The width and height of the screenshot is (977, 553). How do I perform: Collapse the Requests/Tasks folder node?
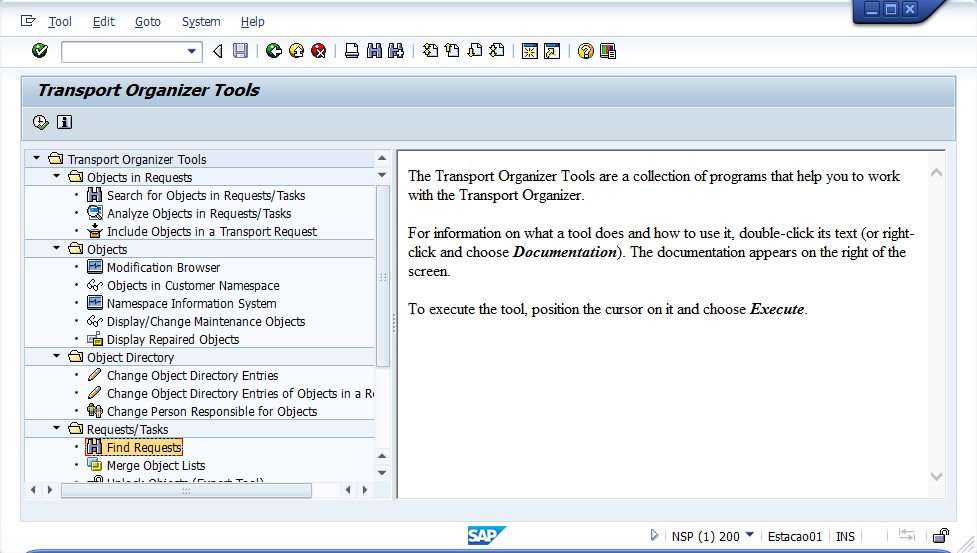[58, 429]
